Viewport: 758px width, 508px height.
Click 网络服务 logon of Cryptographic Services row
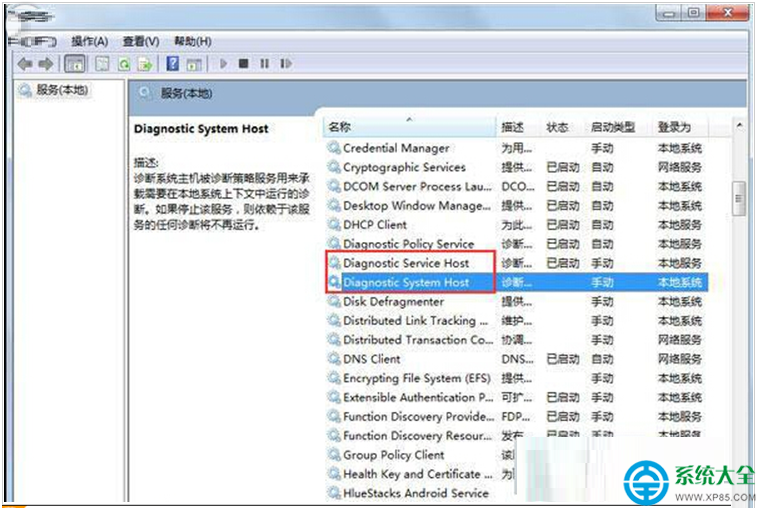coord(680,167)
